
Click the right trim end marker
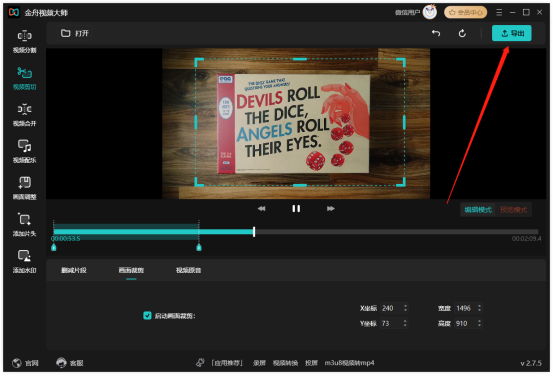(x=199, y=247)
